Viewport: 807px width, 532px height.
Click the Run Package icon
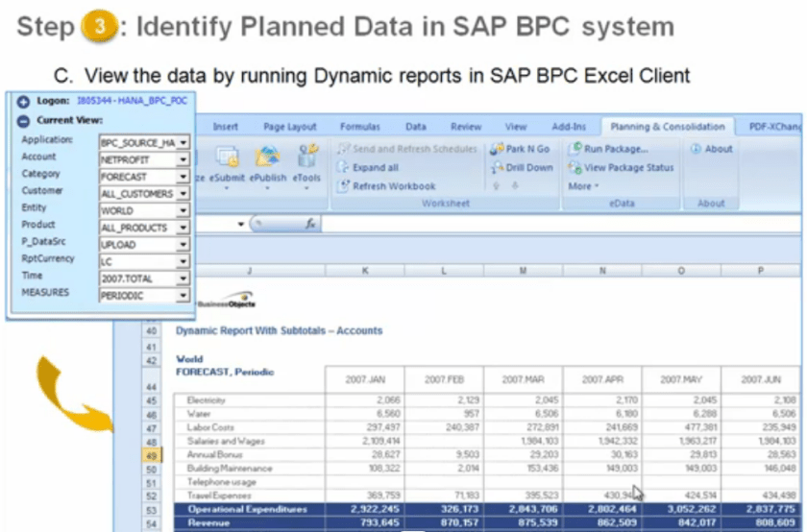point(575,150)
